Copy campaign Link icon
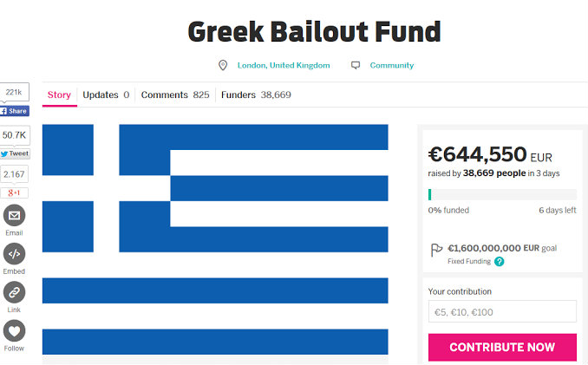 point(14,292)
